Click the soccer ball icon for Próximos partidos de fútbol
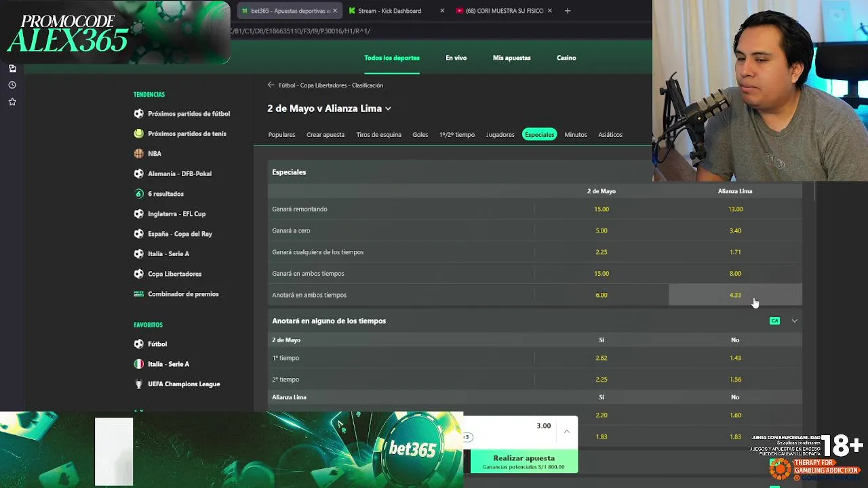This screenshot has height=488, width=868. pyautogui.click(x=138, y=114)
